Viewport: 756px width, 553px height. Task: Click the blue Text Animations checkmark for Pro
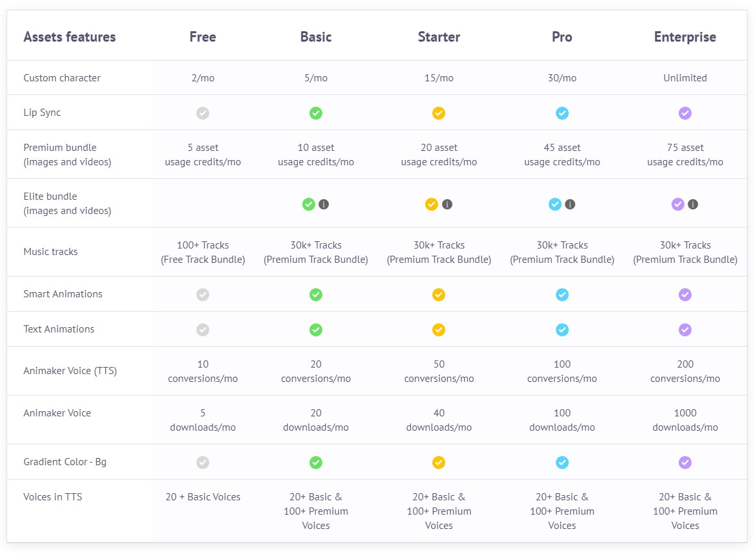point(562,330)
